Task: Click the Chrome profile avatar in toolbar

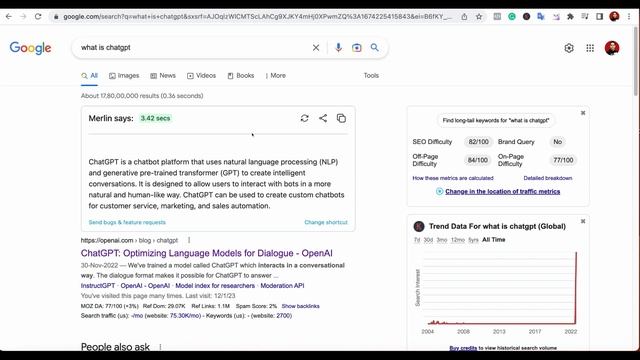Action: pyautogui.click(x=614, y=17)
